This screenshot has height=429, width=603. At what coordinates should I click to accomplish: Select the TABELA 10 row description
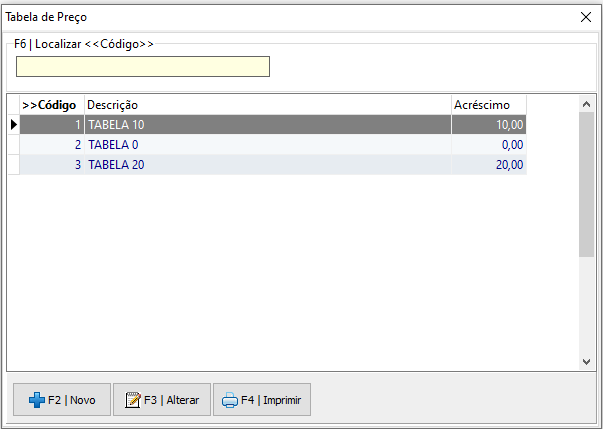[x=116, y=125]
